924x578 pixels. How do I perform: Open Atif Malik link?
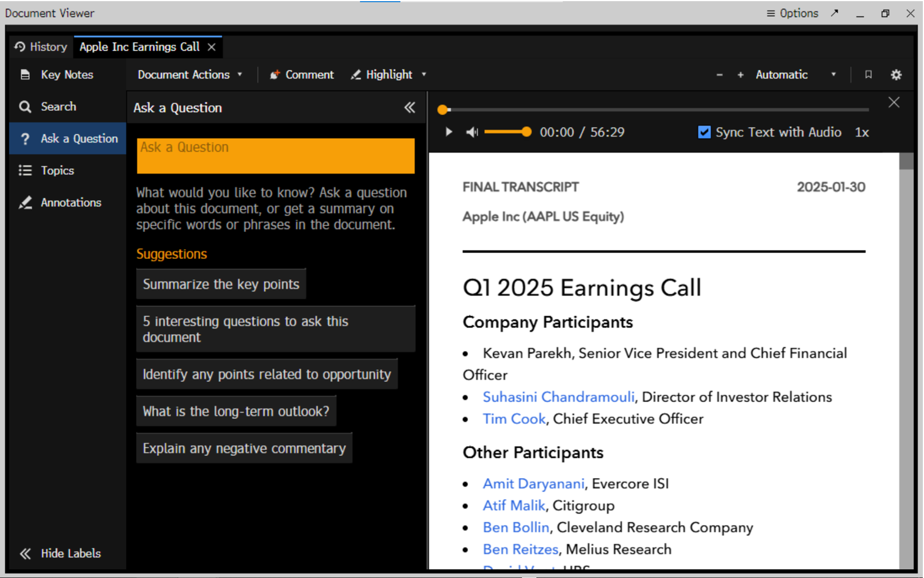pyautogui.click(x=514, y=506)
